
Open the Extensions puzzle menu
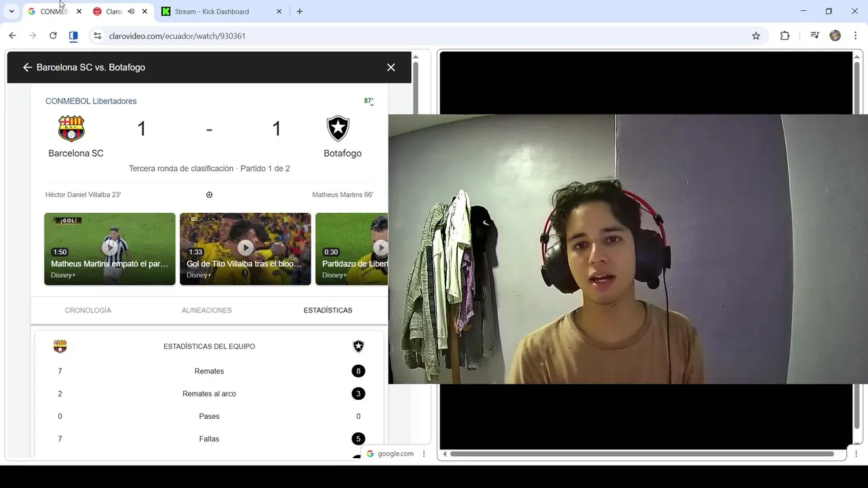(x=785, y=36)
